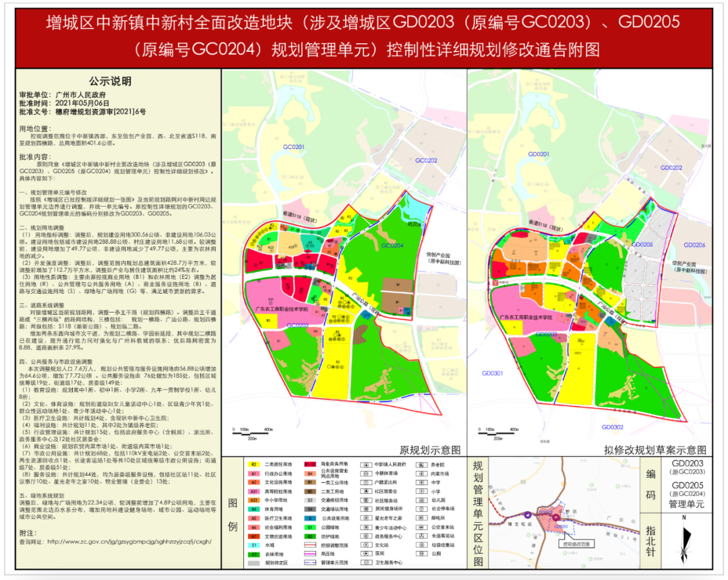Select the 公厕 legend symbol
Screen dimensions: 728x580
point(421,554)
